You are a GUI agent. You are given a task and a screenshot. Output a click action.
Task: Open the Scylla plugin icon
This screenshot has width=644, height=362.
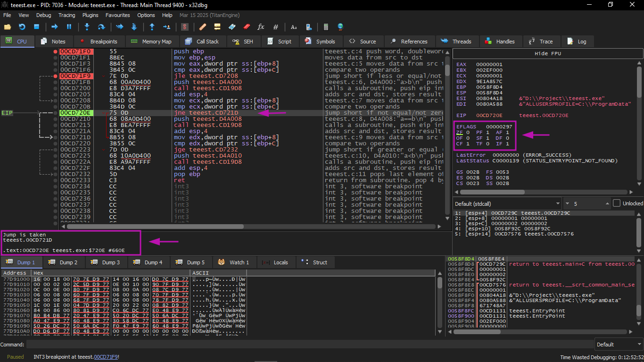point(185,27)
